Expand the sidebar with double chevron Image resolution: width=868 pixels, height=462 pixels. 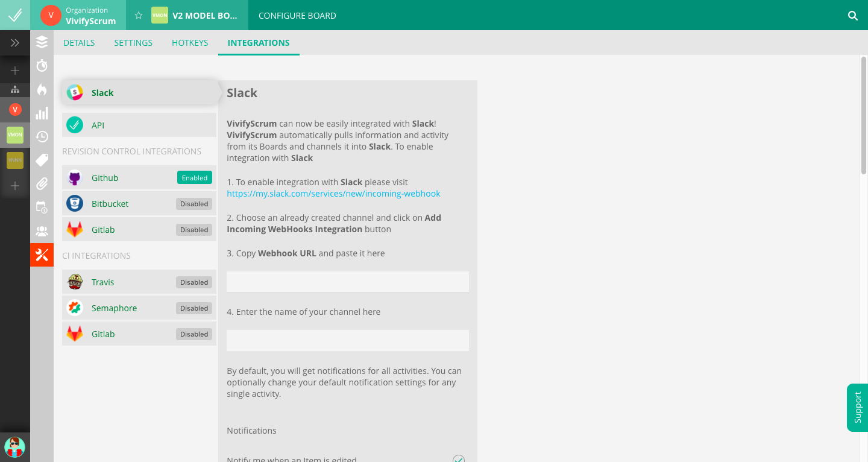[x=15, y=43]
